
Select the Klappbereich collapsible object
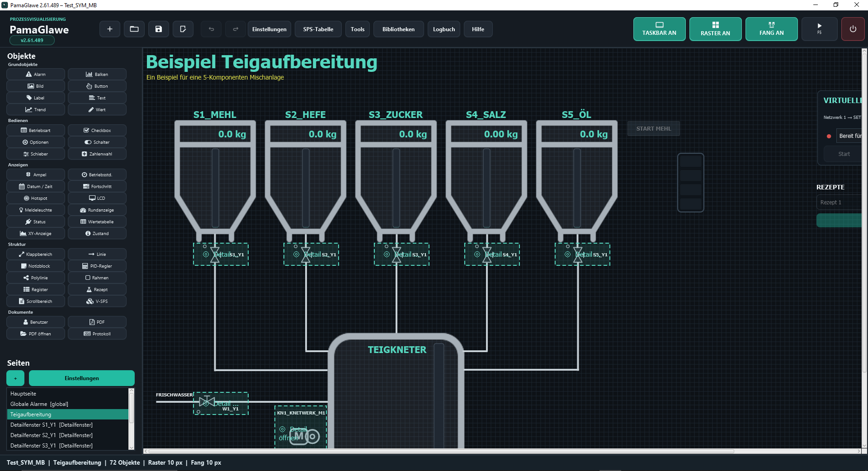tap(36, 254)
